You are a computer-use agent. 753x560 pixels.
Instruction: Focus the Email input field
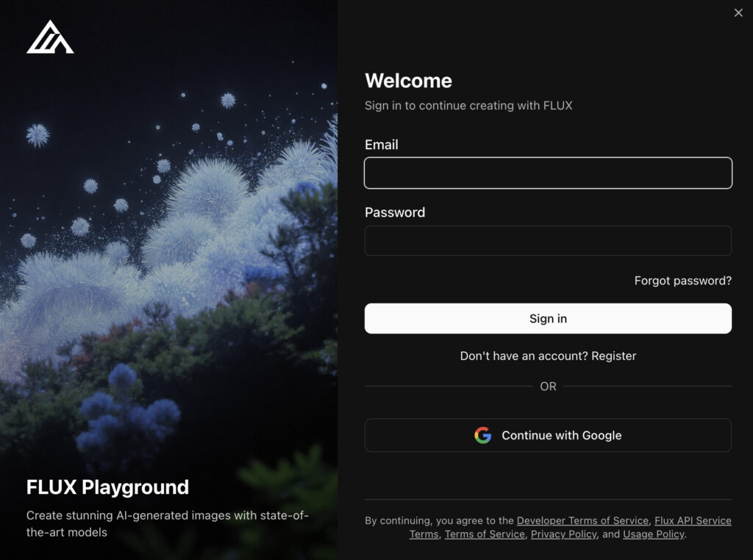548,173
